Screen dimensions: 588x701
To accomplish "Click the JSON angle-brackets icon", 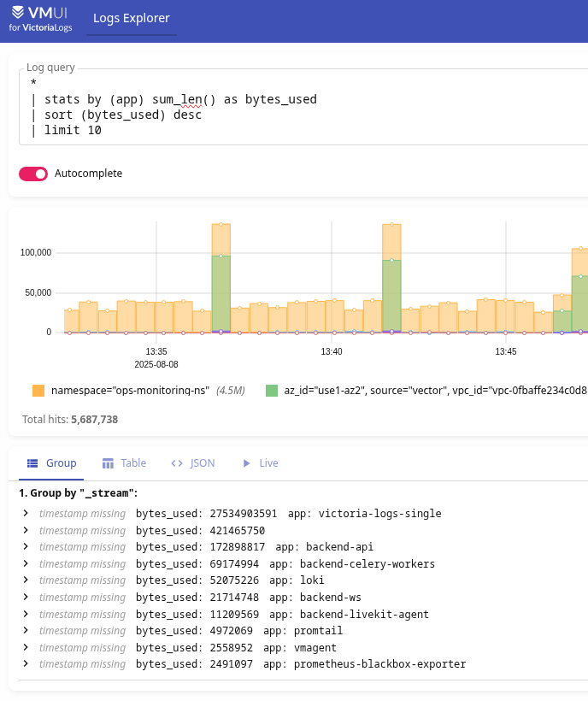I will pos(177,463).
